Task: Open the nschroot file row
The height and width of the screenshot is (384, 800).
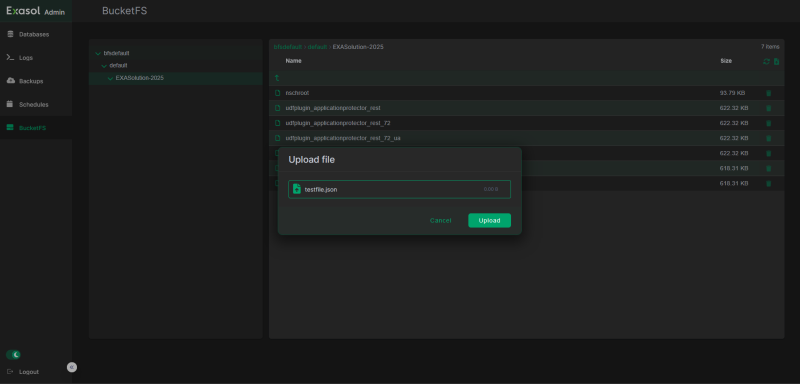Action: tap(527, 93)
